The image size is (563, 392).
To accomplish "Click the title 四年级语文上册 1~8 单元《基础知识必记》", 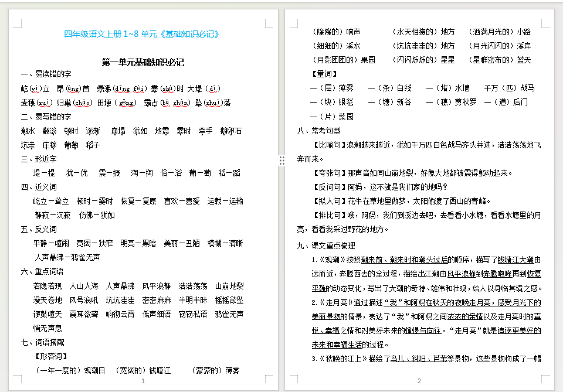I will (141, 34).
